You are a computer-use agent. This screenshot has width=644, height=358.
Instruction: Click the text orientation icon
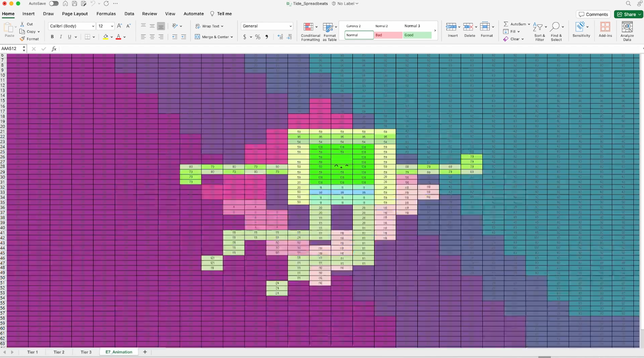[x=175, y=26]
